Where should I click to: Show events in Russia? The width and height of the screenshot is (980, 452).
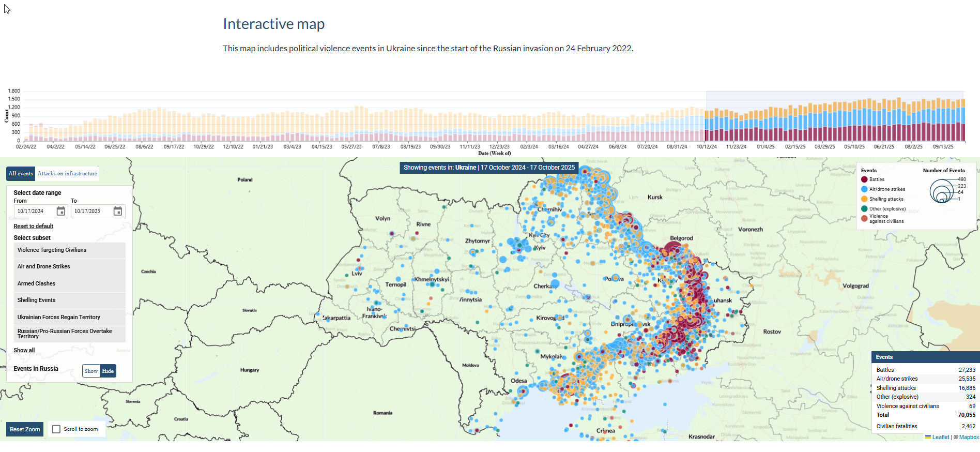pyautogui.click(x=91, y=371)
